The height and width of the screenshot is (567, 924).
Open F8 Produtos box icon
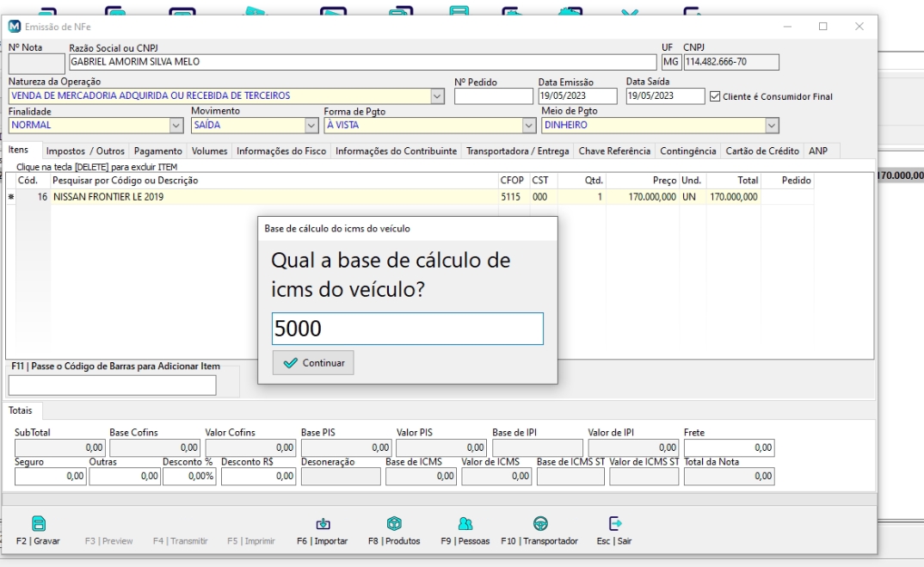[x=394, y=524]
